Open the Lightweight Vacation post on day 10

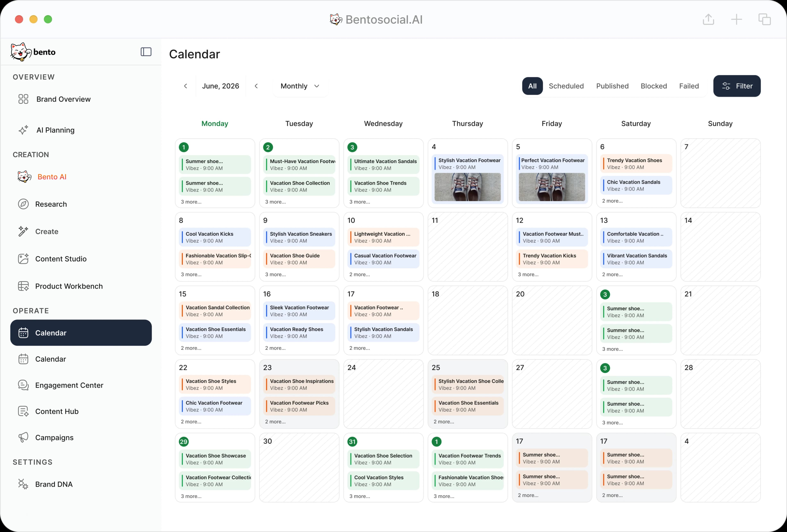click(x=383, y=237)
